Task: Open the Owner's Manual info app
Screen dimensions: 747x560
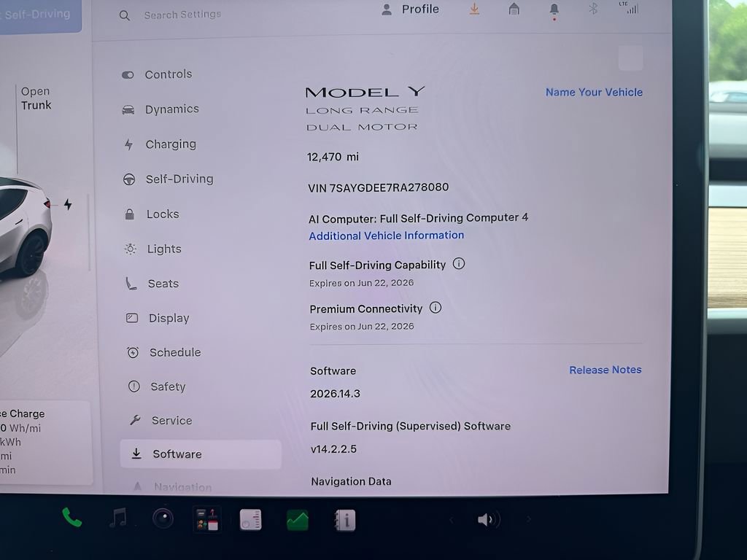Action: click(x=345, y=520)
